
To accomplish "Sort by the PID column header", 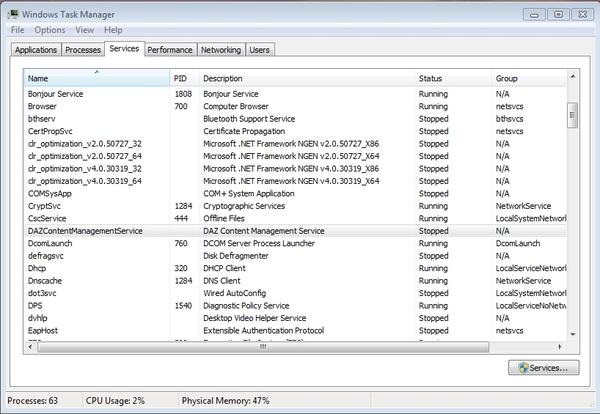I will click(x=184, y=78).
